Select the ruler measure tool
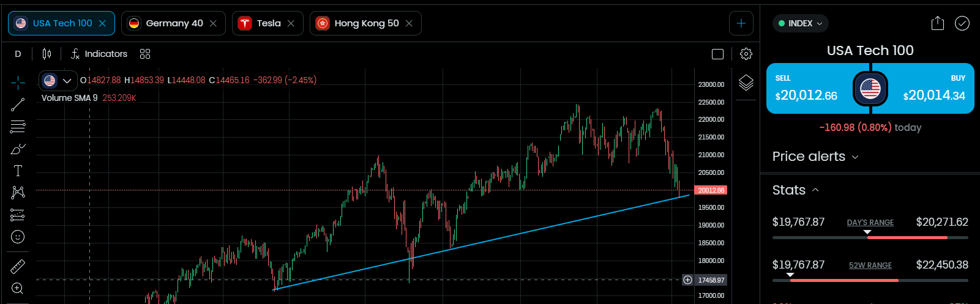 click(18, 266)
